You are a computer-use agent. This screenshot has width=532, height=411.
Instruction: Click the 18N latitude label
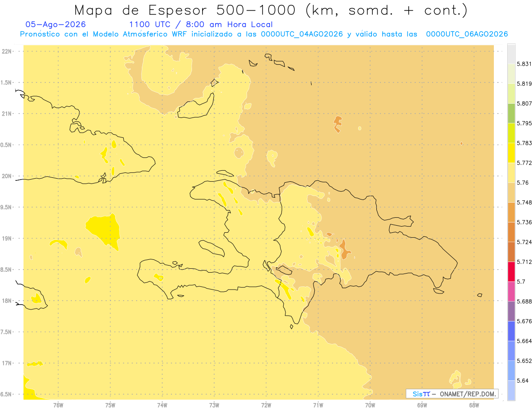pyautogui.click(x=7, y=301)
